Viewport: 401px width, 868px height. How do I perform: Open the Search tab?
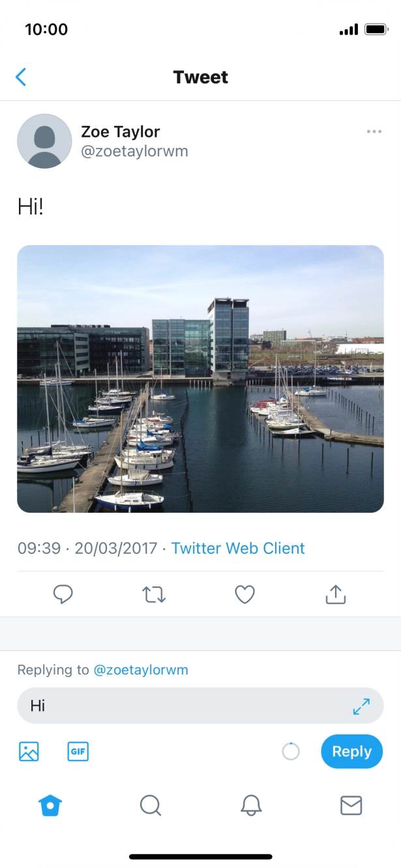[x=151, y=806]
